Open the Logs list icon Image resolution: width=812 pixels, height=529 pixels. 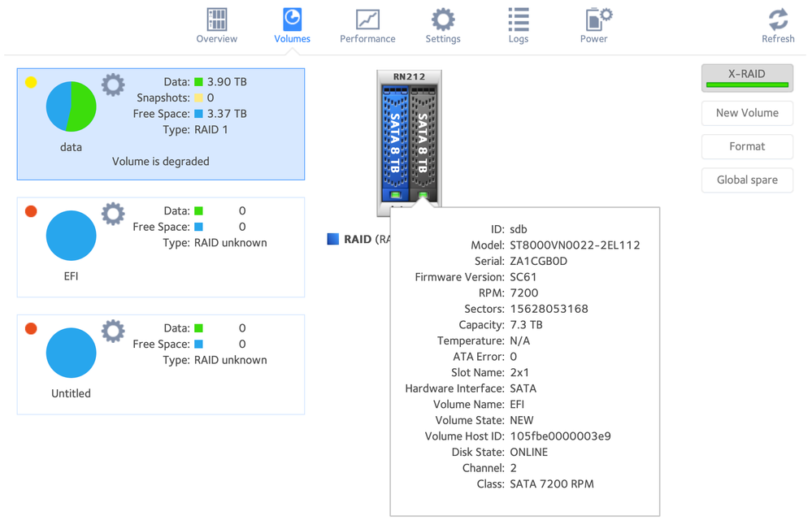(x=519, y=20)
